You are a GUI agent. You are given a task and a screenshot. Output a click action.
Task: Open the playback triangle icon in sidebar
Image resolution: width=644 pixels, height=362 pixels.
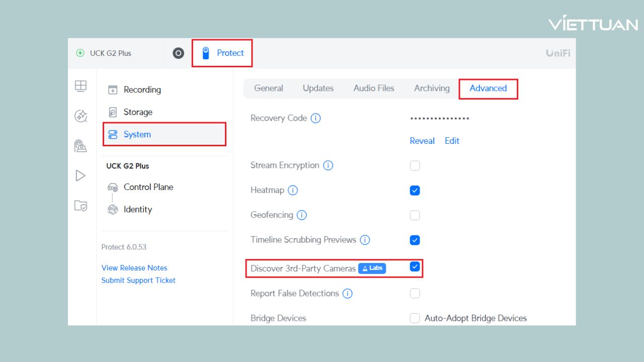(80, 175)
